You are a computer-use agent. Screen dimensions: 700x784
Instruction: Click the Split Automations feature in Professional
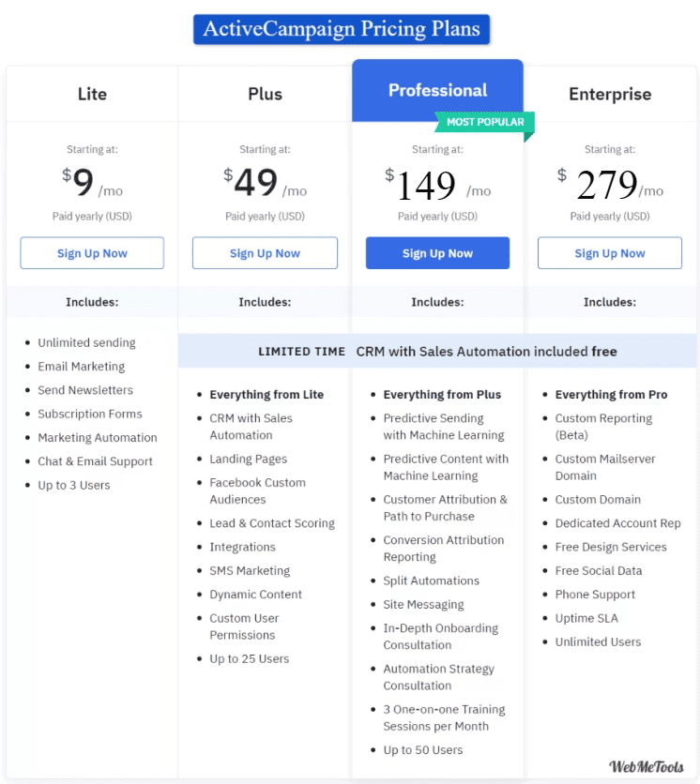pos(431,580)
